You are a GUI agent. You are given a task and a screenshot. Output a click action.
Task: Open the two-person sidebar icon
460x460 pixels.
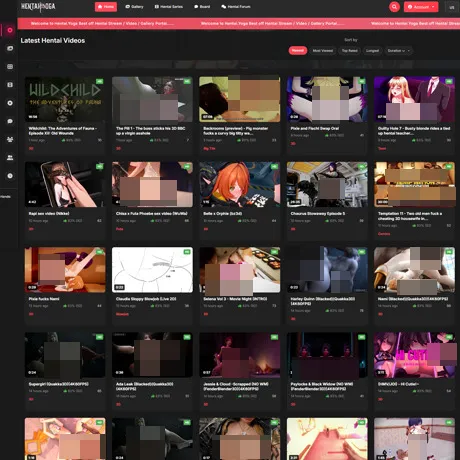10,158
